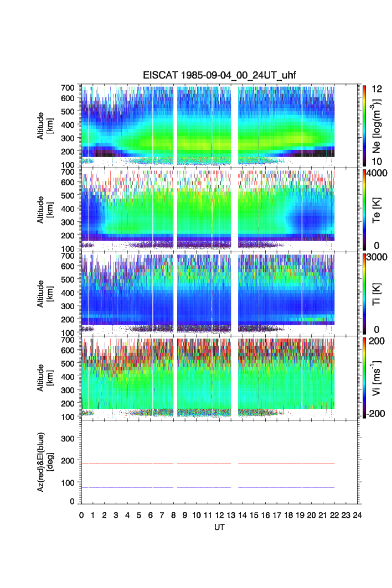
Task: Click the Ti ion temperature color bar
Action: [x=365, y=293]
